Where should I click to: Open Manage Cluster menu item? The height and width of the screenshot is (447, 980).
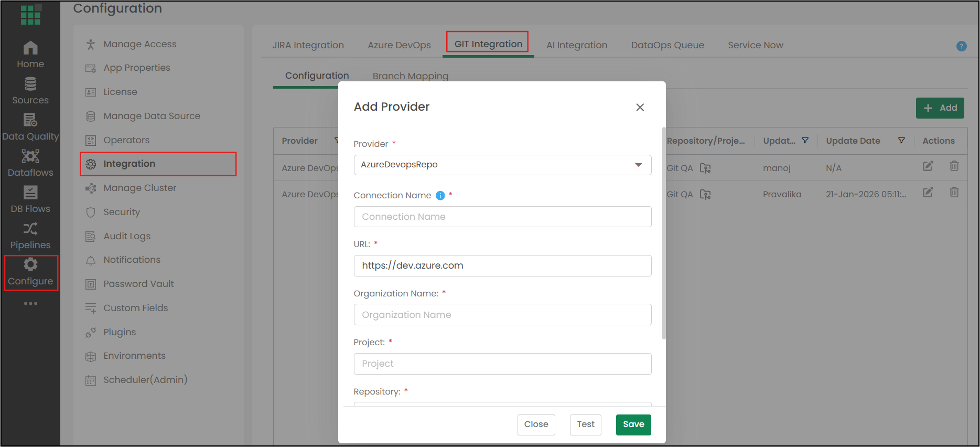[139, 188]
